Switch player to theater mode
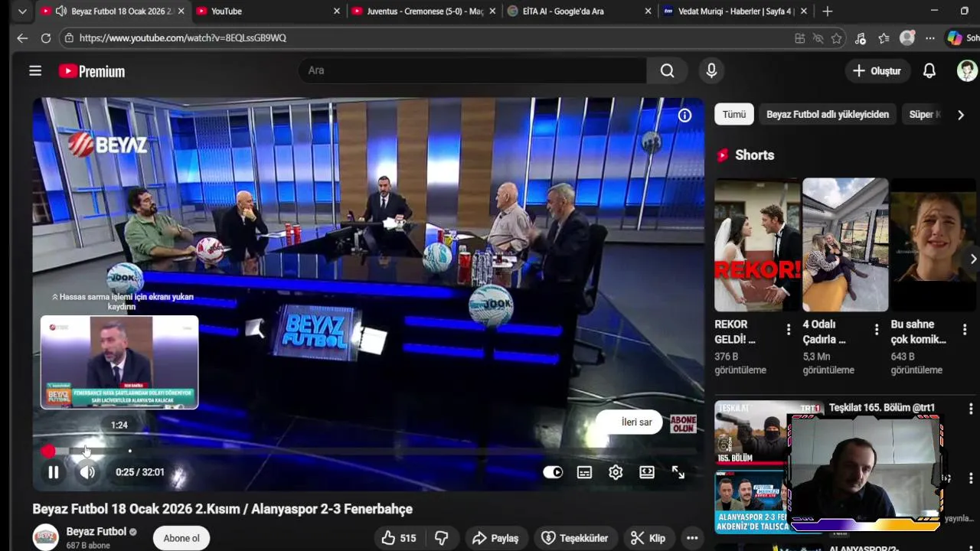980x551 pixels. point(647,472)
